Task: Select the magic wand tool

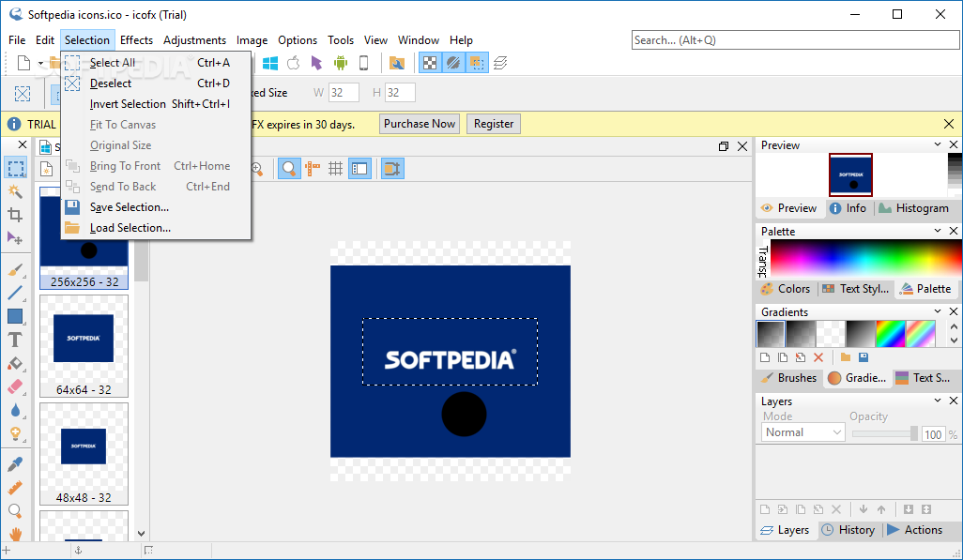Action: click(15, 191)
